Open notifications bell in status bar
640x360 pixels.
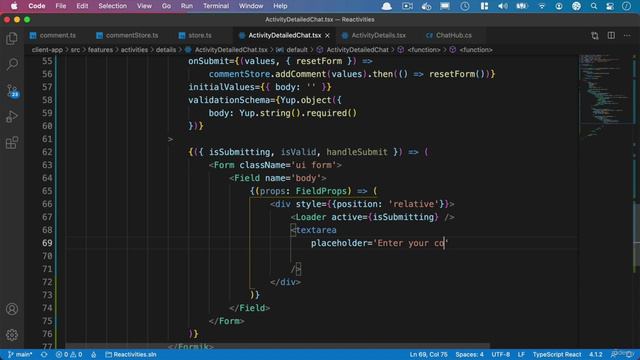coord(630,354)
